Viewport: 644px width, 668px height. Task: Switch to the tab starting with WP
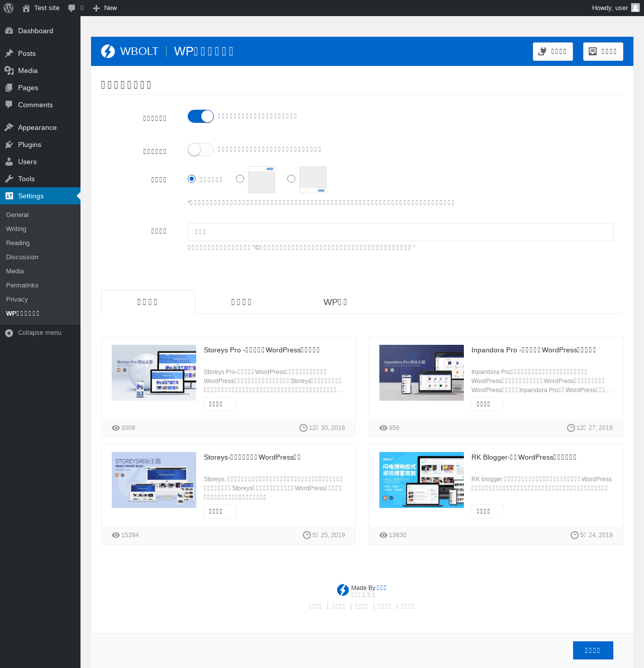click(336, 302)
